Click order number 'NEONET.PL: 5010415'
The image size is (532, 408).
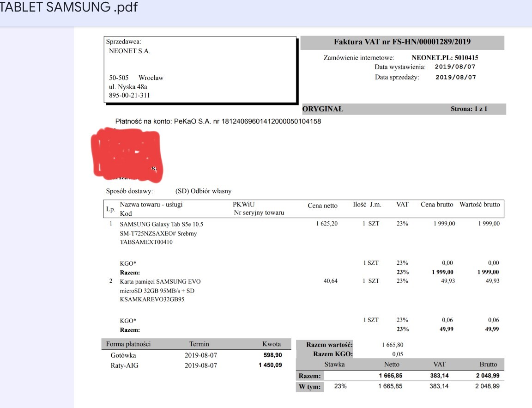(x=445, y=58)
